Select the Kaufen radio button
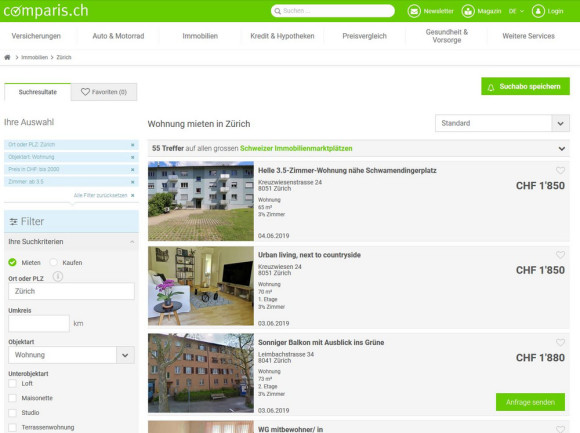580x433 pixels. (x=53, y=262)
